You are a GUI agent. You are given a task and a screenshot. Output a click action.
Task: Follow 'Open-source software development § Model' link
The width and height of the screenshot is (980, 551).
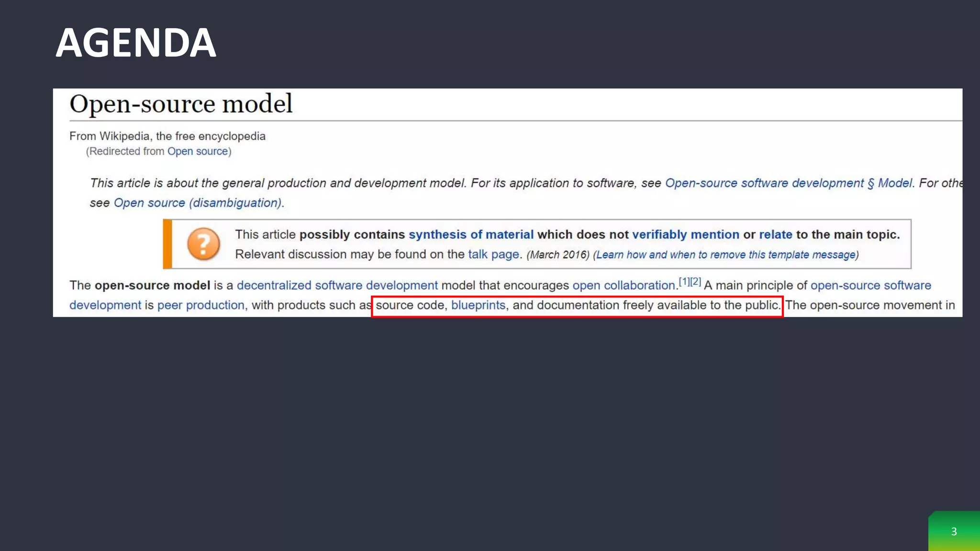[788, 183]
